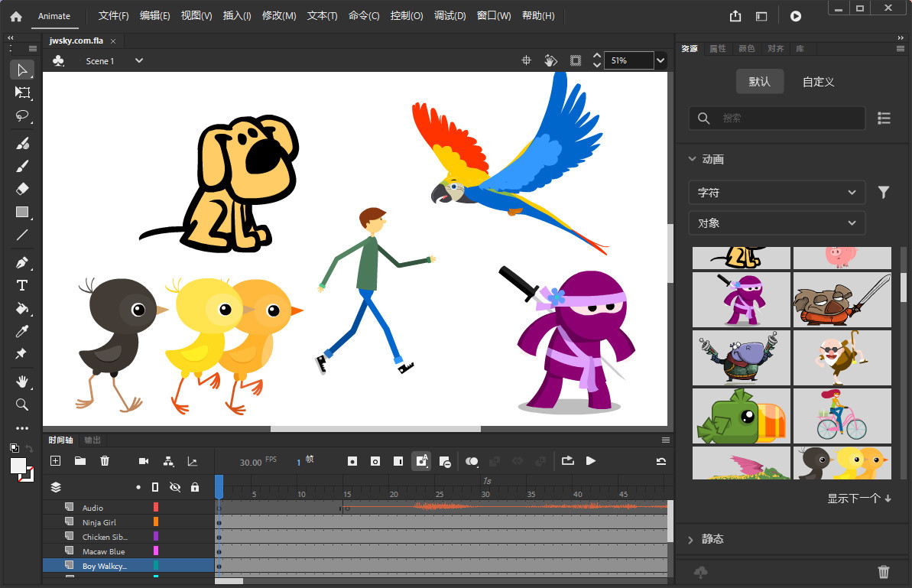The image size is (912, 588).
Task: Lock all layers using the padlock icon
Action: (196, 486)
